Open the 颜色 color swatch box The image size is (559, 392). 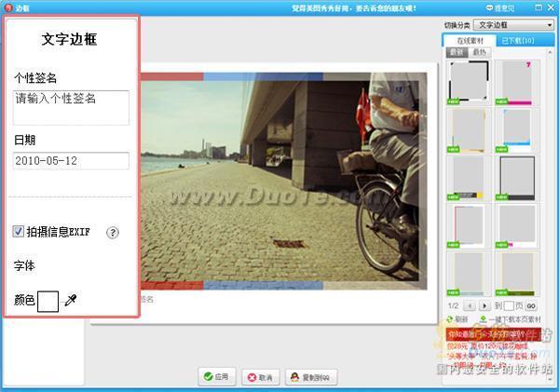pyautogui.click(x=48, y=301)
